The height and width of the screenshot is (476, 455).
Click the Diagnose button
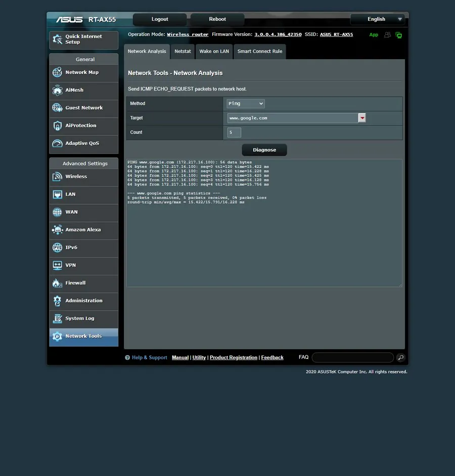coord(264,150)
